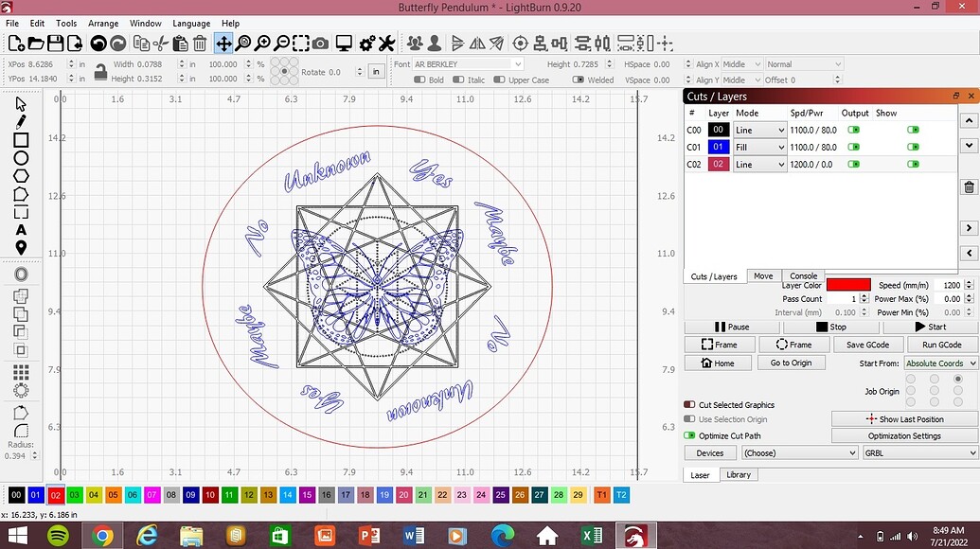Viewport: 980px width, 549px height.
Task: Undo the last action
Action: click(x=98, y=44)
